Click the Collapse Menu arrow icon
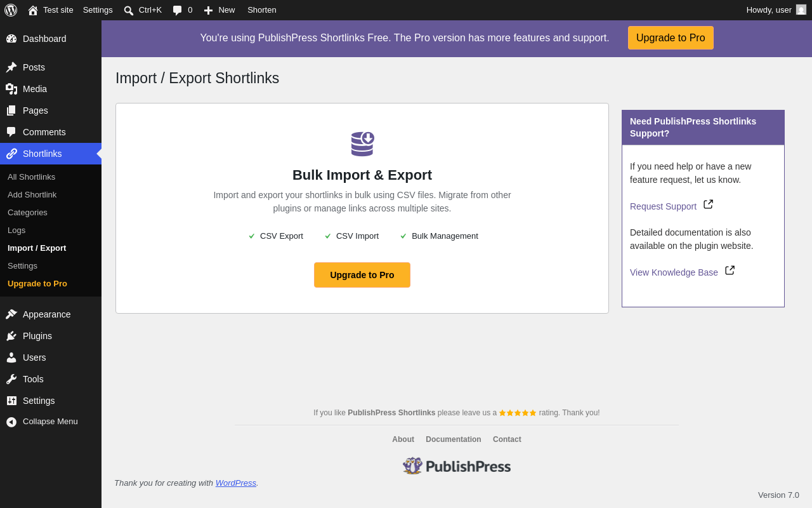The width and height of the screenshot is (812, 508). (x=11, y=422)
